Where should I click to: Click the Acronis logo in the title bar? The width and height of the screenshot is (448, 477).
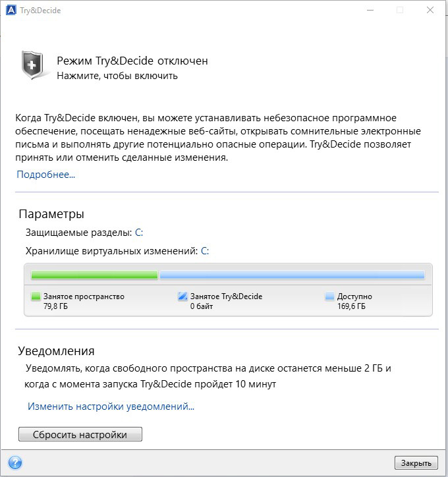click(x=11, y=11)
